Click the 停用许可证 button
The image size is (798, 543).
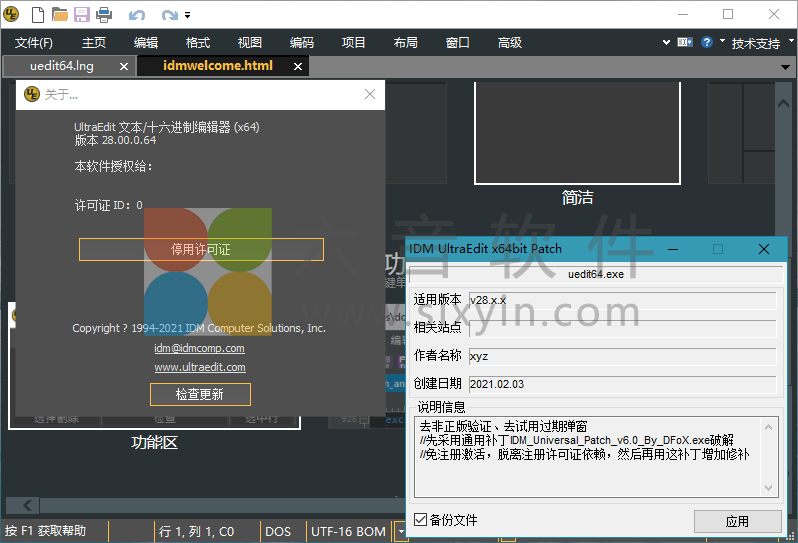pos(201,249)
